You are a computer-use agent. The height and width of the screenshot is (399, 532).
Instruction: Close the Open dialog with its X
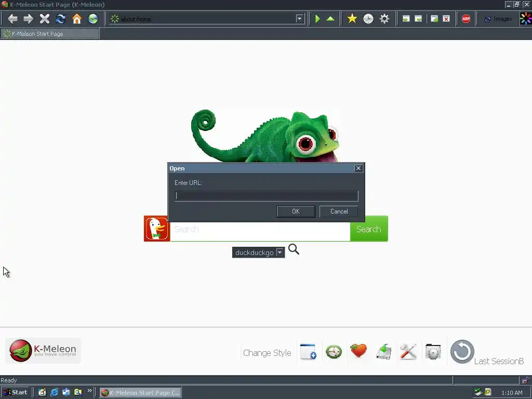click(358, 168)
